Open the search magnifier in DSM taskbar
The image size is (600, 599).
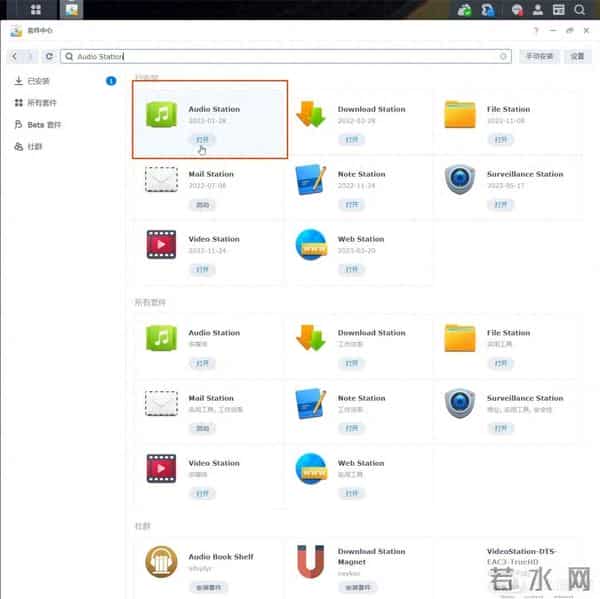(x=580, y=10)
